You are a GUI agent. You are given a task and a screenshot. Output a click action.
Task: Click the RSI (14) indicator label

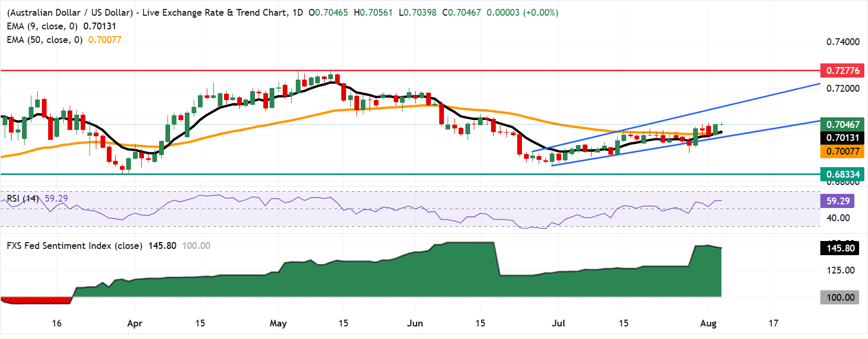click(23, 199)
